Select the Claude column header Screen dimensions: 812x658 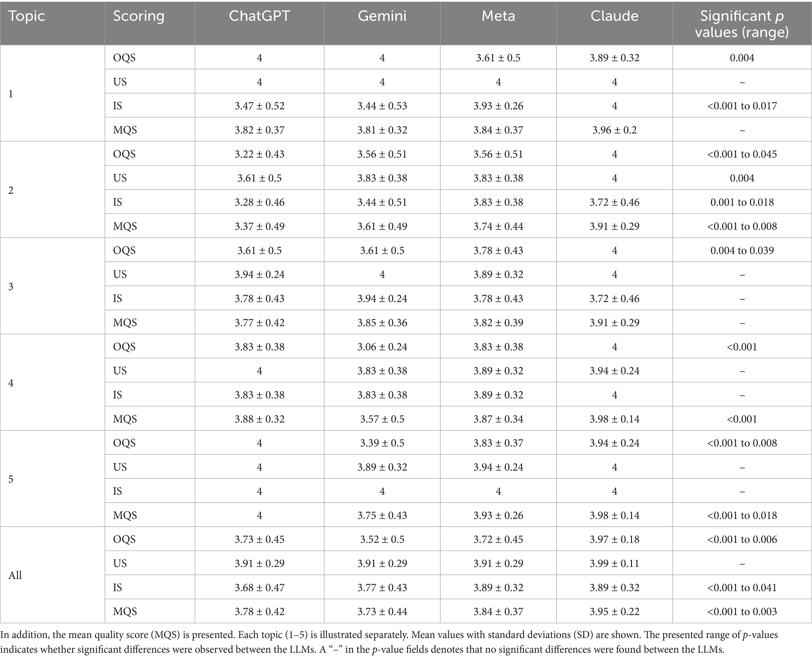click(x=614, y=16)
